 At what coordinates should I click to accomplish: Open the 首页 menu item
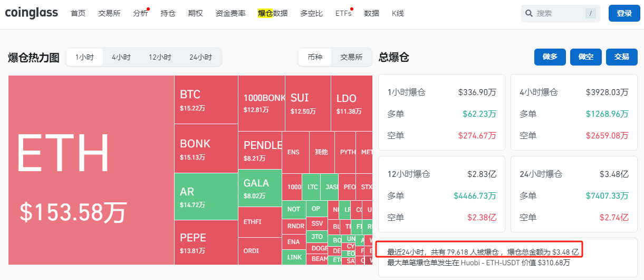pos(78,13)
